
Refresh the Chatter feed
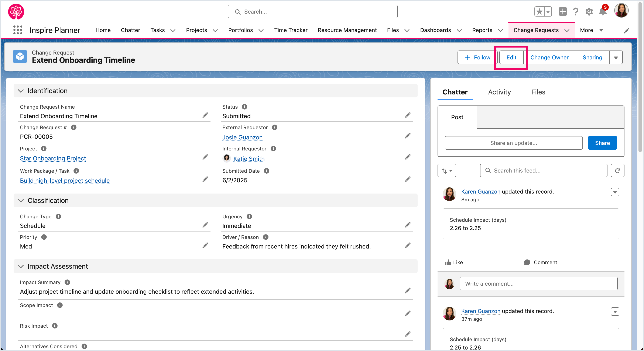[617, 171]
